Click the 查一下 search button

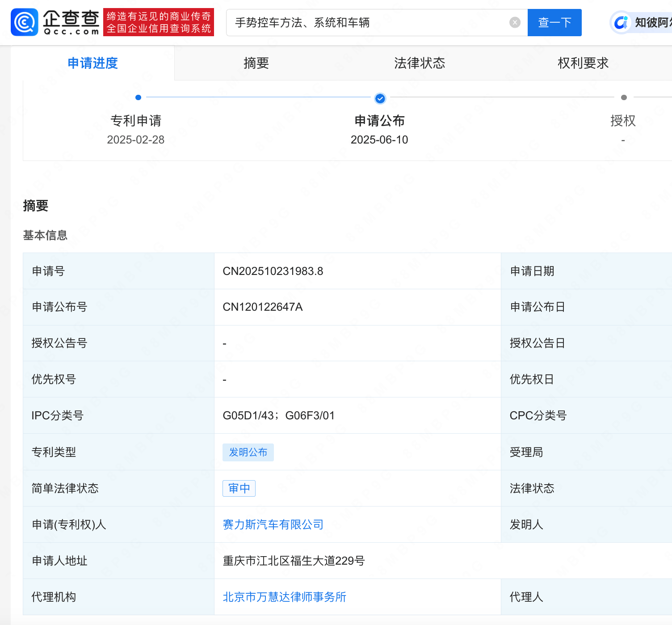coord(554,22)
